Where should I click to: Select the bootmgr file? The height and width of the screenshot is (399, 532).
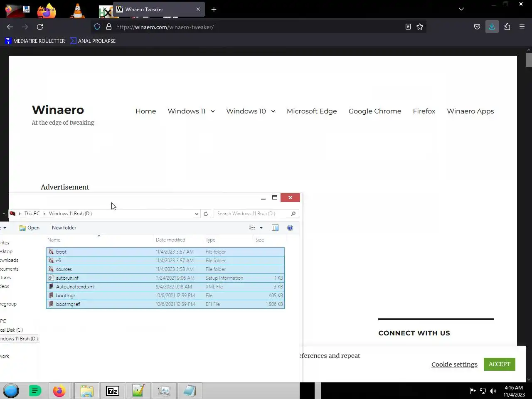[x=165, y=296]
